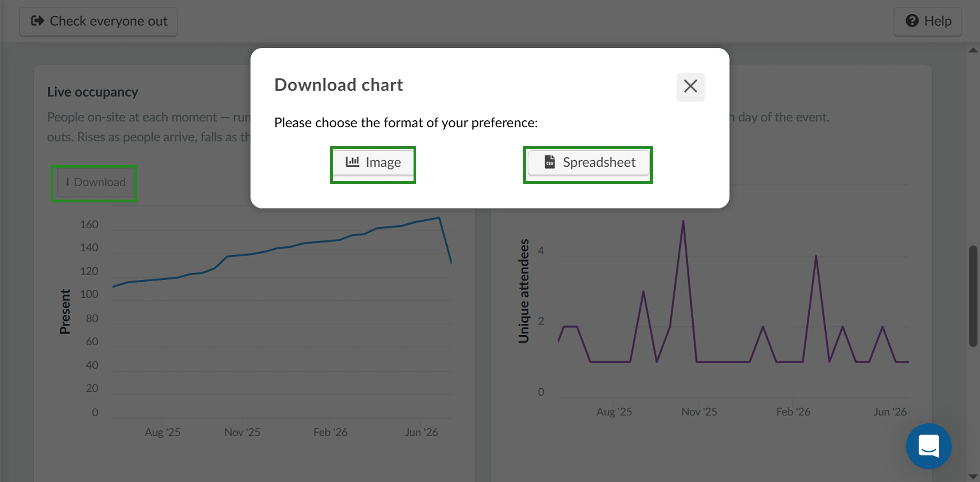Click Nov '25 label on occupancy chart
Image resolution: width=980 pixels, height=482 pixels.
click(x=242, y=432)
